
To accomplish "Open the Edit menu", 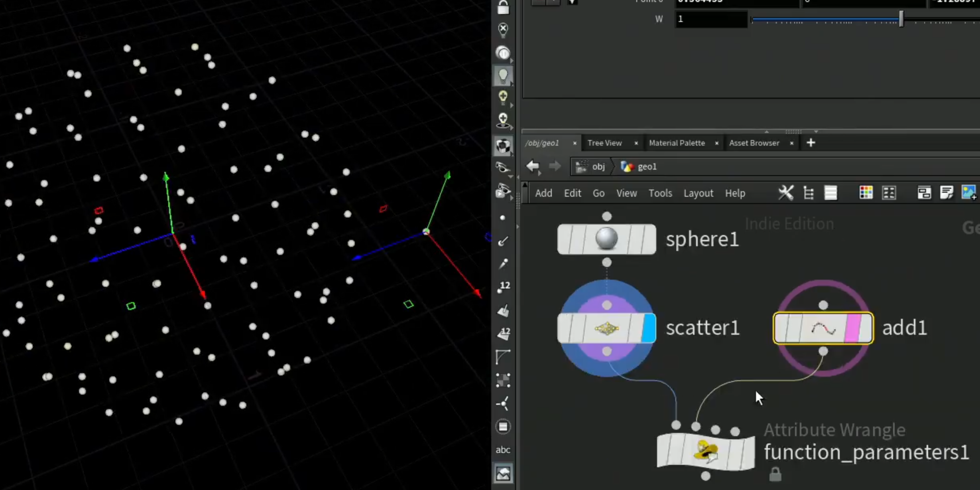I will click(x=573, y=193).
